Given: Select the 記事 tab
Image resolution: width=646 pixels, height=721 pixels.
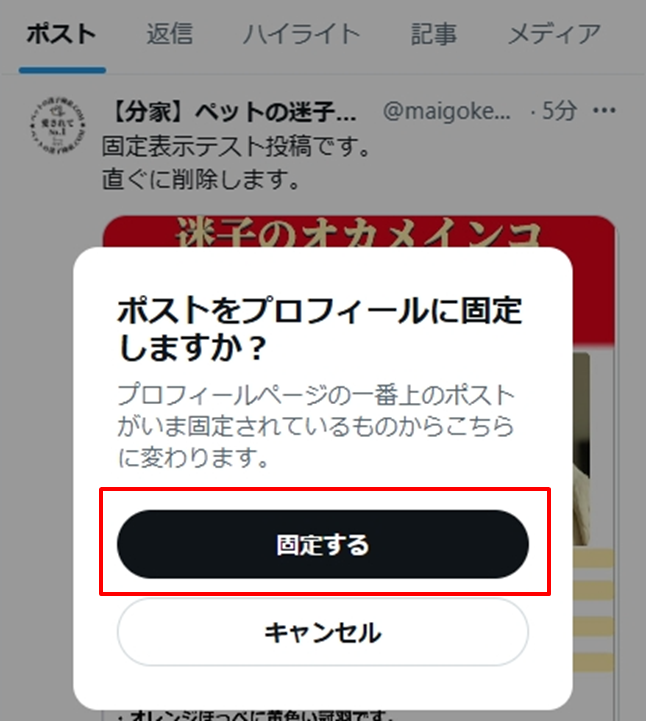Looking at the screenshot, I should click(434, 34).
